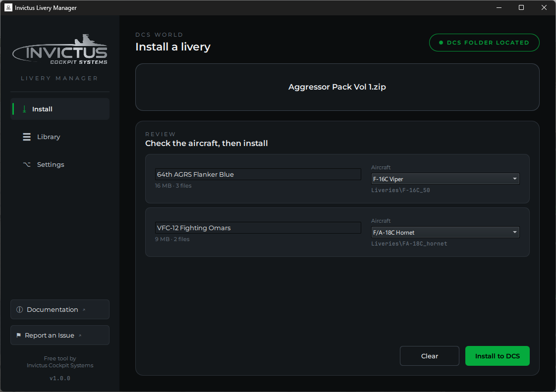
Task: Click the Liveries\FA-18C_hornet path text
Action: (x=409, y=244)
